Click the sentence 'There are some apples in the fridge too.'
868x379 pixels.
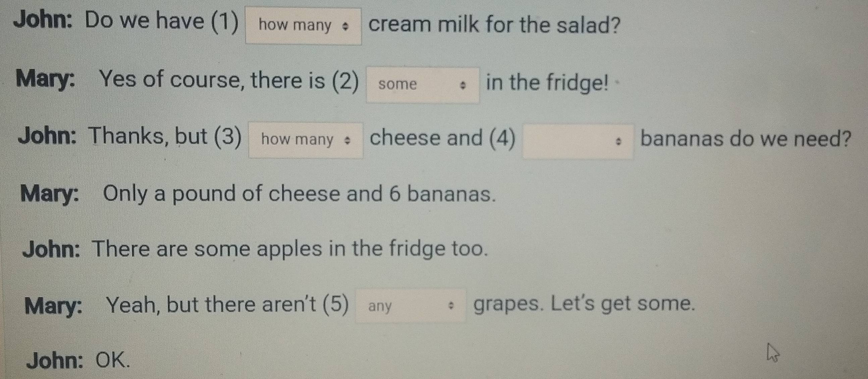click(290, 249)
